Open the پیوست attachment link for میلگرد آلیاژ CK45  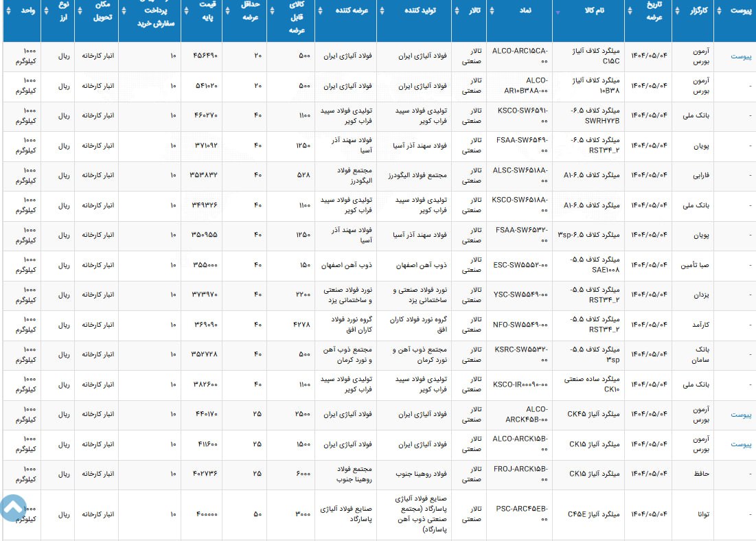741,415
